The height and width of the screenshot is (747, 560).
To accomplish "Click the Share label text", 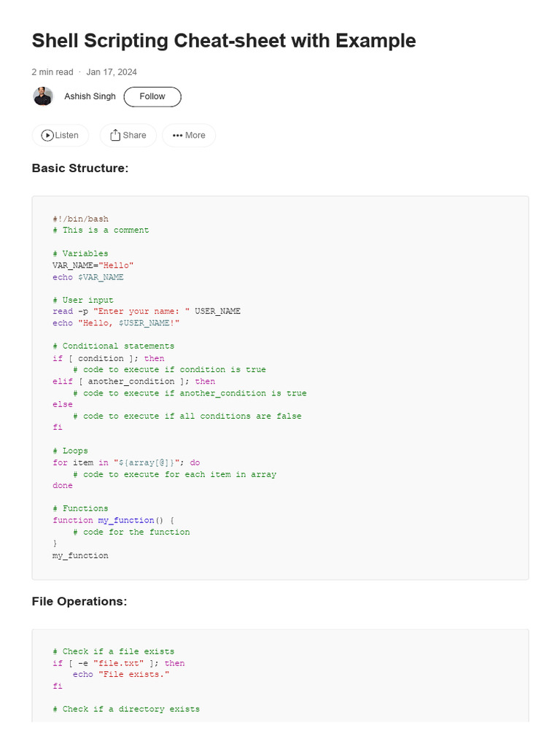I will click(134, 135).
